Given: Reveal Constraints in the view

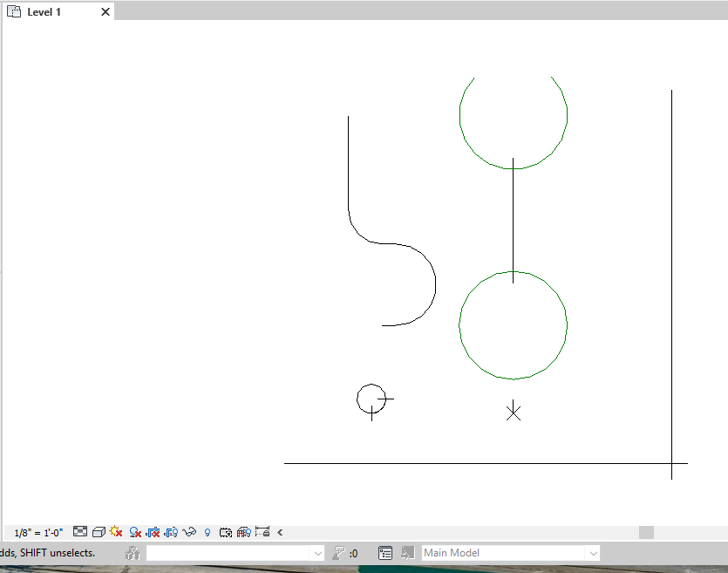Looking at the screenshot, I should click(x=264, y=532).
